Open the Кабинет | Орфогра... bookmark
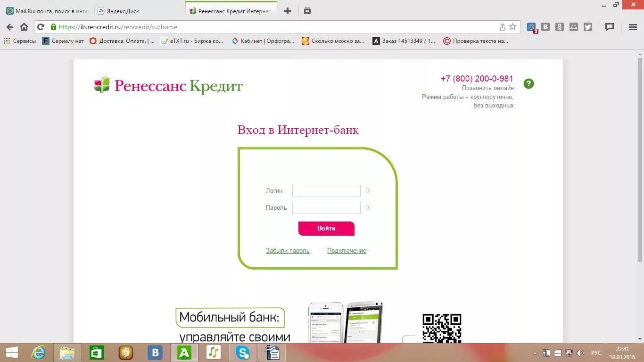Screen dimensions: 644x362 pos(263,41)
